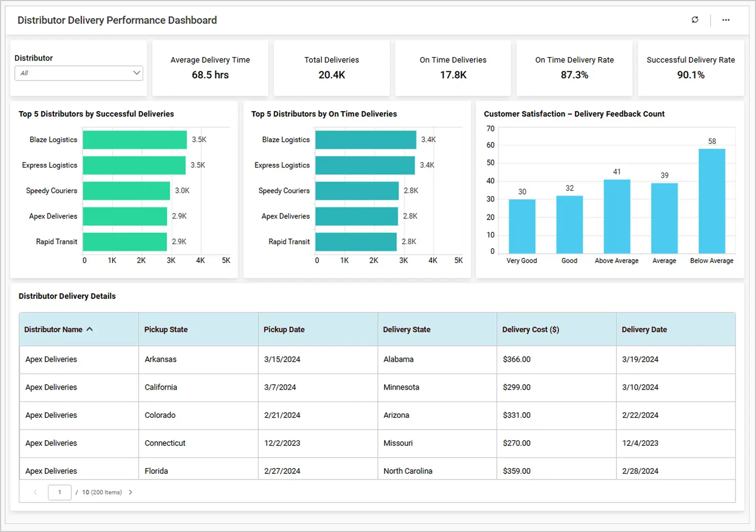Click the Pickup Date column header
756x532 pixels.
pos(318,329)
